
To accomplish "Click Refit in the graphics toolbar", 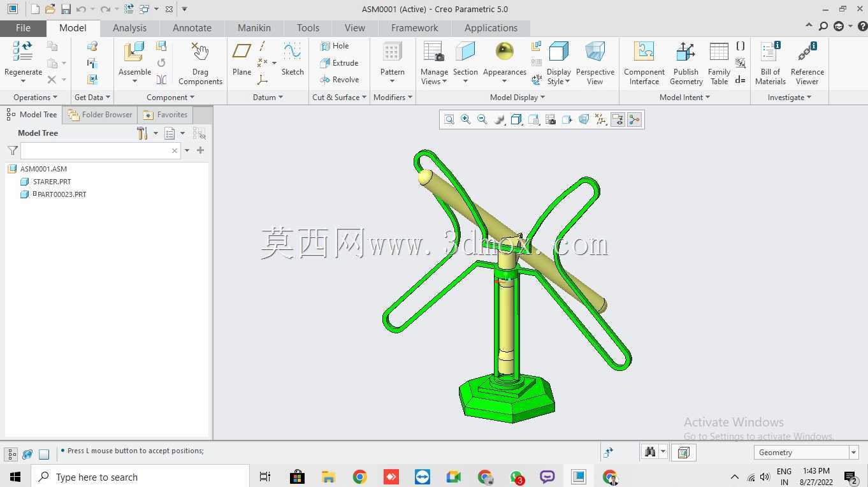I will [449, 120].
